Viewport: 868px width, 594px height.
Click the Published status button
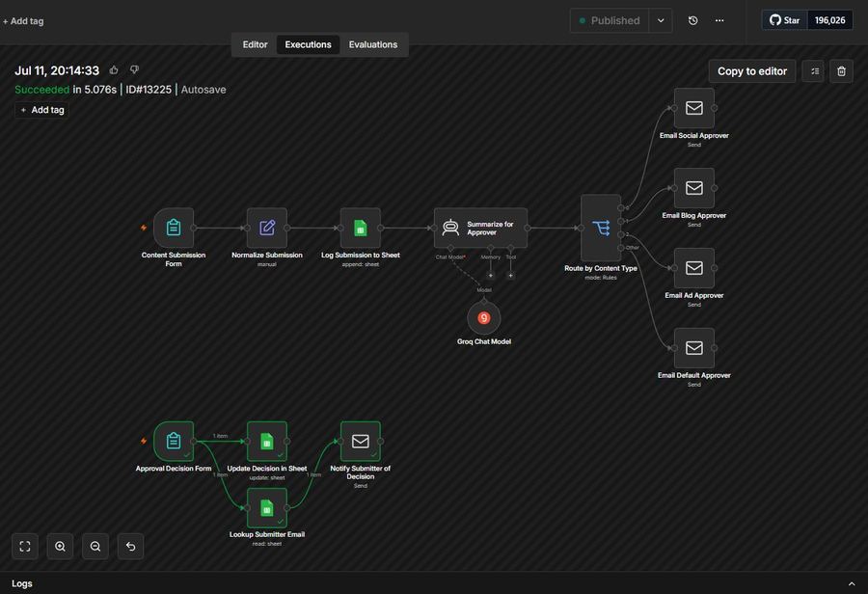[610, 20]
